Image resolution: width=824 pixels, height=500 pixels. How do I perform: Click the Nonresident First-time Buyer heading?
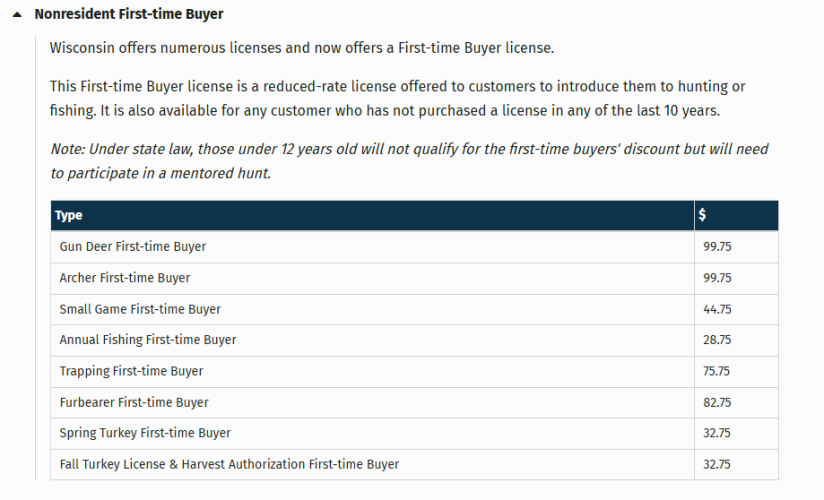[129, 15]
